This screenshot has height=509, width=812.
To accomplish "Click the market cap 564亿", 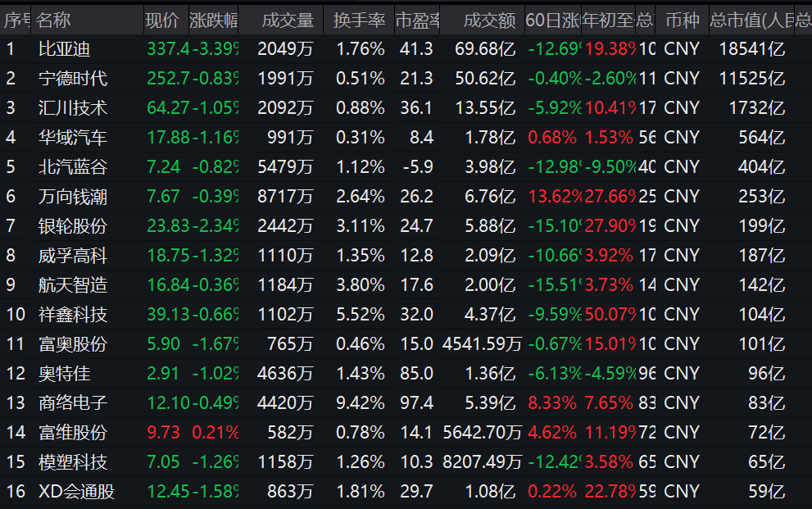I will (x=762, y=138).
